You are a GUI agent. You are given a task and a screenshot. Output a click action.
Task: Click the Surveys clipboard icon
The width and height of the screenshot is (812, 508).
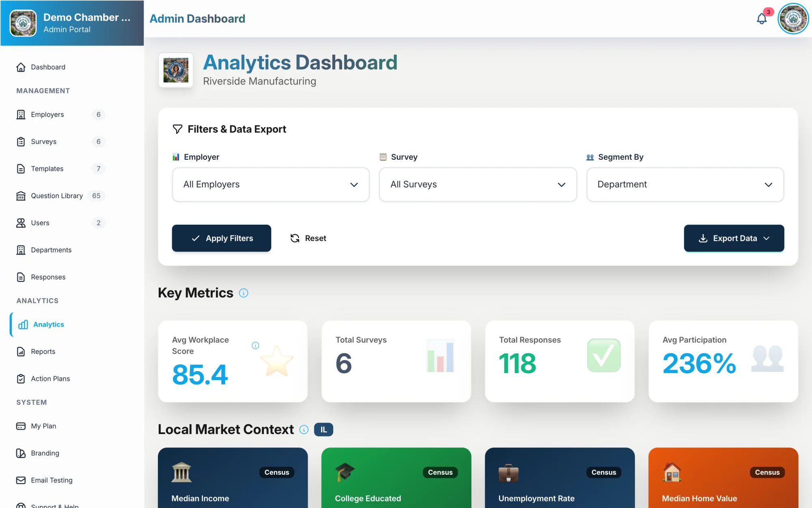pos(21,141)
